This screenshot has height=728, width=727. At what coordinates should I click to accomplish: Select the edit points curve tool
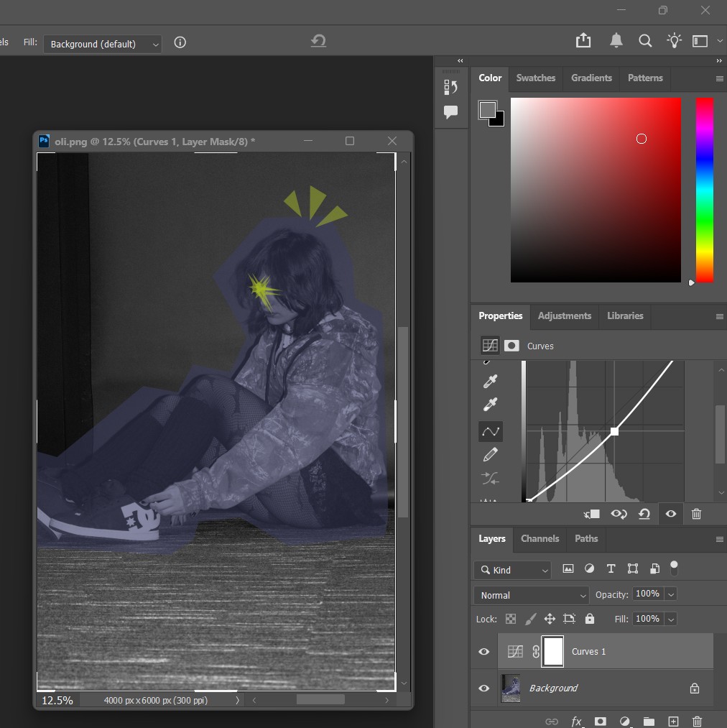(491, 431)
